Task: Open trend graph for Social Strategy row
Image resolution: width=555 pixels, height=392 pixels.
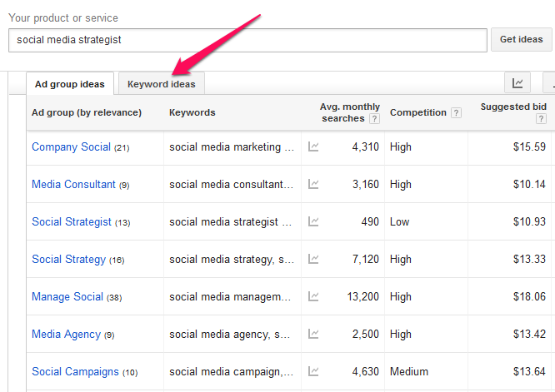Action: click(313, 259)
